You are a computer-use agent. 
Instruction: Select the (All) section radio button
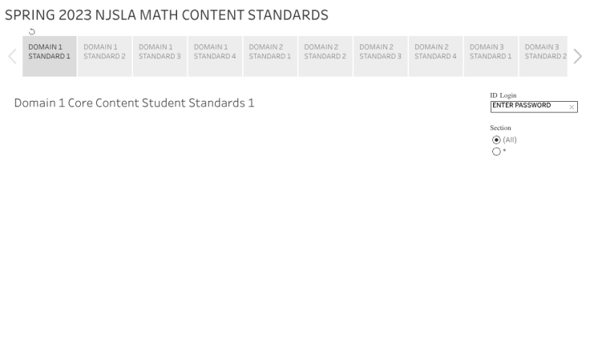pyautogui.click(x=497, y=140)
